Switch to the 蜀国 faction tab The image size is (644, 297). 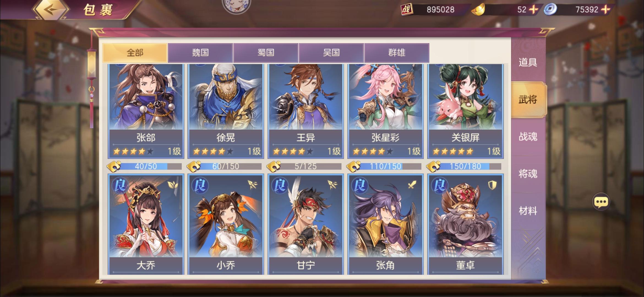tap(266, 53)
